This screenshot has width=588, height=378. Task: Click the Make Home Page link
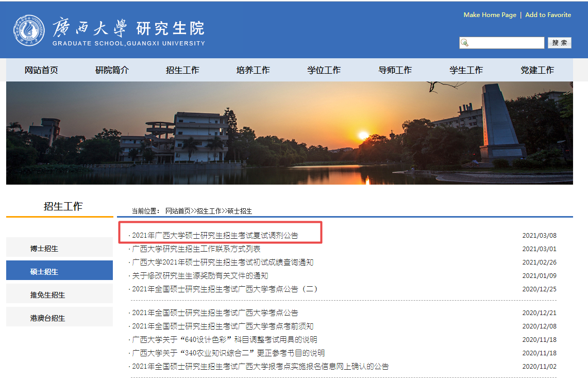point(490,14)
